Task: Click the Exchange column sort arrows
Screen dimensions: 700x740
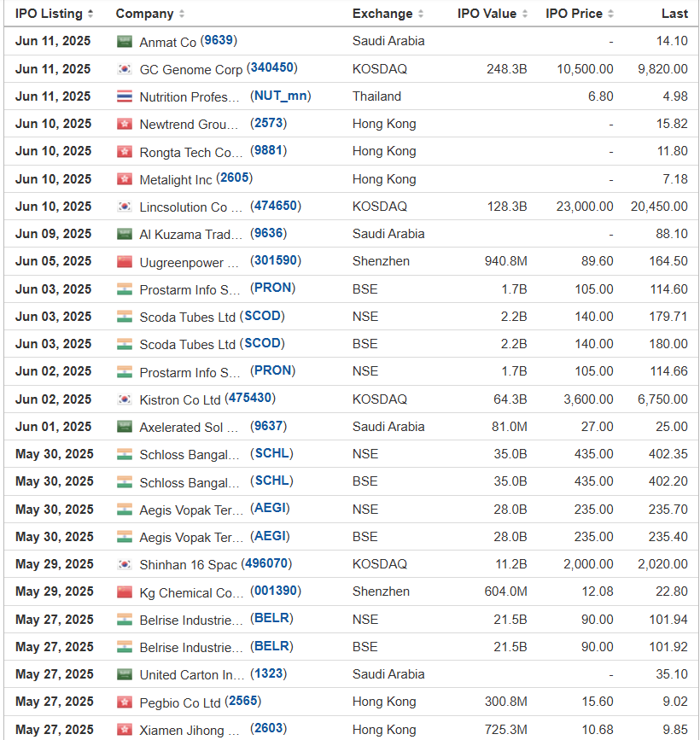Action: coord(421,14)
